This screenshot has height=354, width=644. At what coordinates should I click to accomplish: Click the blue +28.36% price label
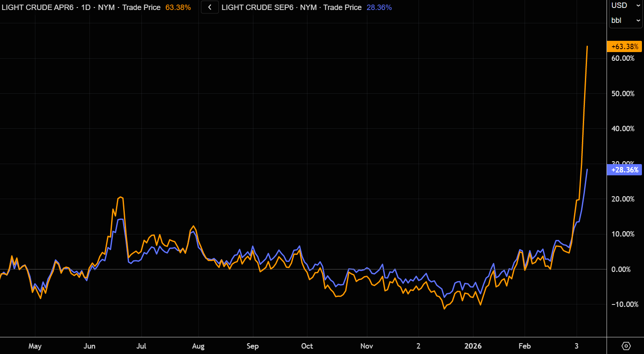point(624,170)
